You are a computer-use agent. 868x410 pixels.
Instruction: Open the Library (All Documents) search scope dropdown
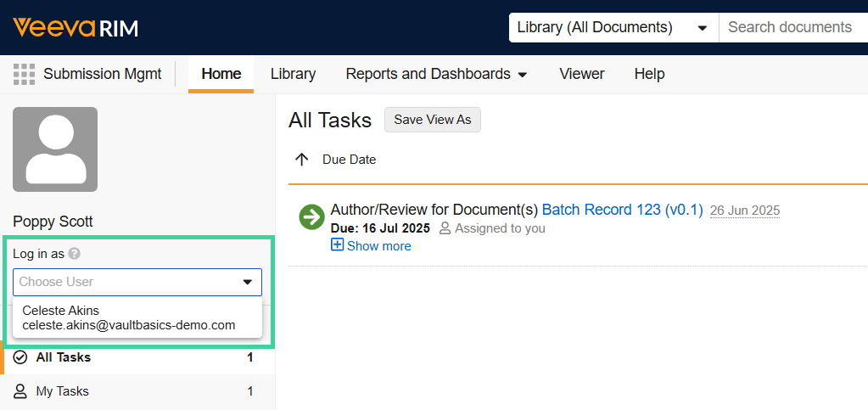click(613, 27)
